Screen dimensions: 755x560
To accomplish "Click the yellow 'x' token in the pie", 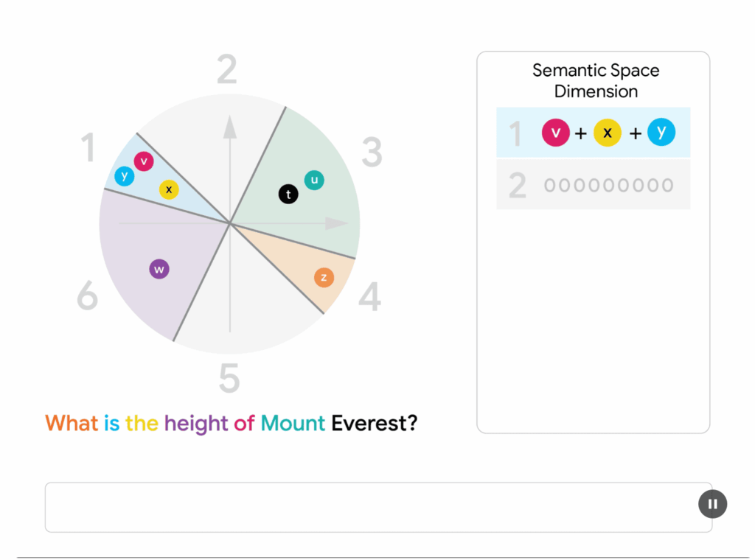I will click(x=169, y=189).
